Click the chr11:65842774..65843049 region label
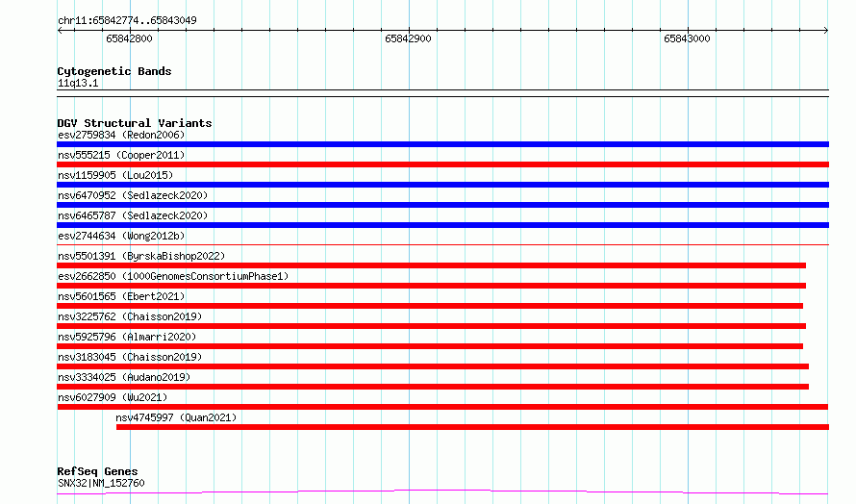Image resolution: width=856 pixels, height=504 pixels. pyautogui.click(x=127, y=20)
